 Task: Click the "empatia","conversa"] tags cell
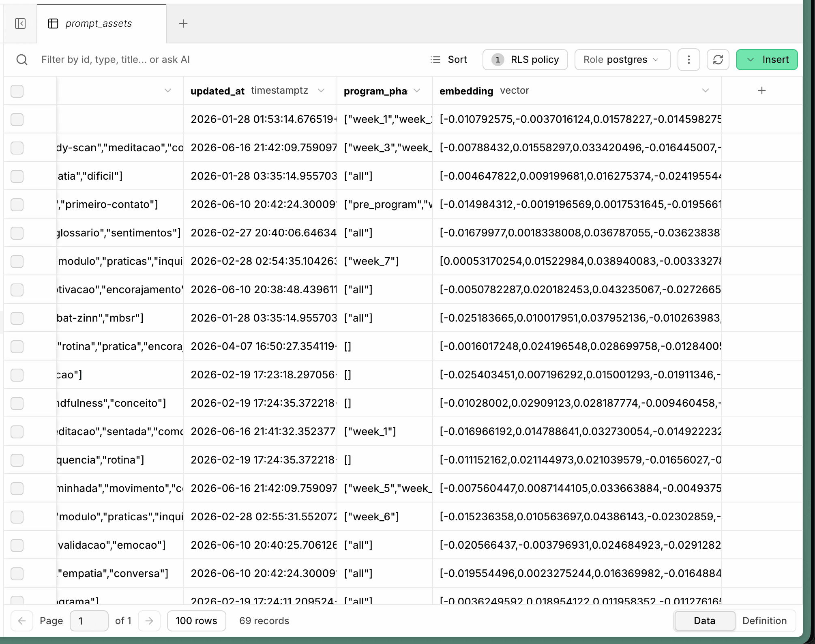click(x=120, y=573)
